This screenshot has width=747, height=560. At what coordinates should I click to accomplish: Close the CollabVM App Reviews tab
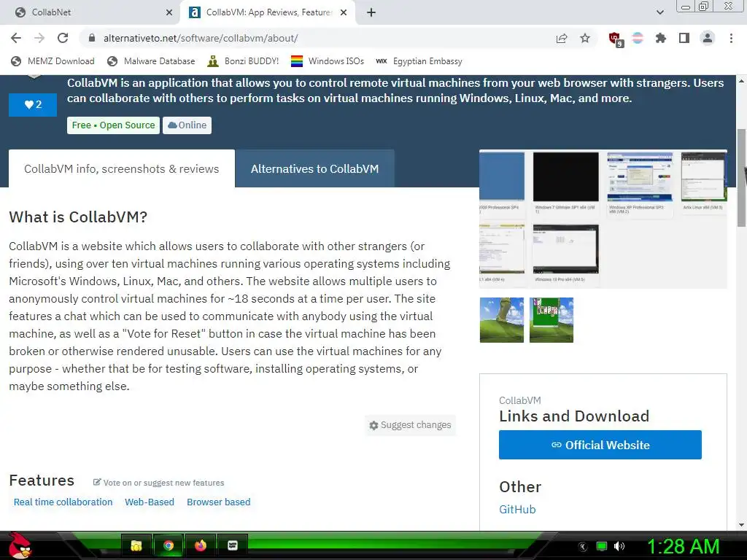(x=344, y=12)
